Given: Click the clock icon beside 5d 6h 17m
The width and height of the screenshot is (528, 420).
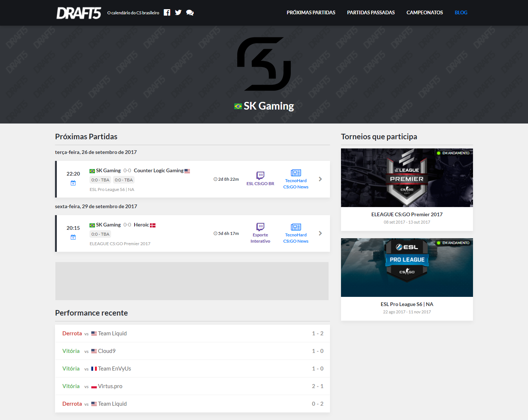Looking at the screenshot, I should [x=216, y=233].
